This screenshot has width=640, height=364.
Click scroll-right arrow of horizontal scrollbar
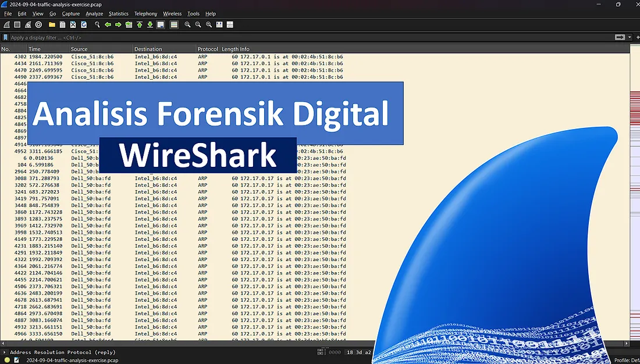[x=627, y=344]
